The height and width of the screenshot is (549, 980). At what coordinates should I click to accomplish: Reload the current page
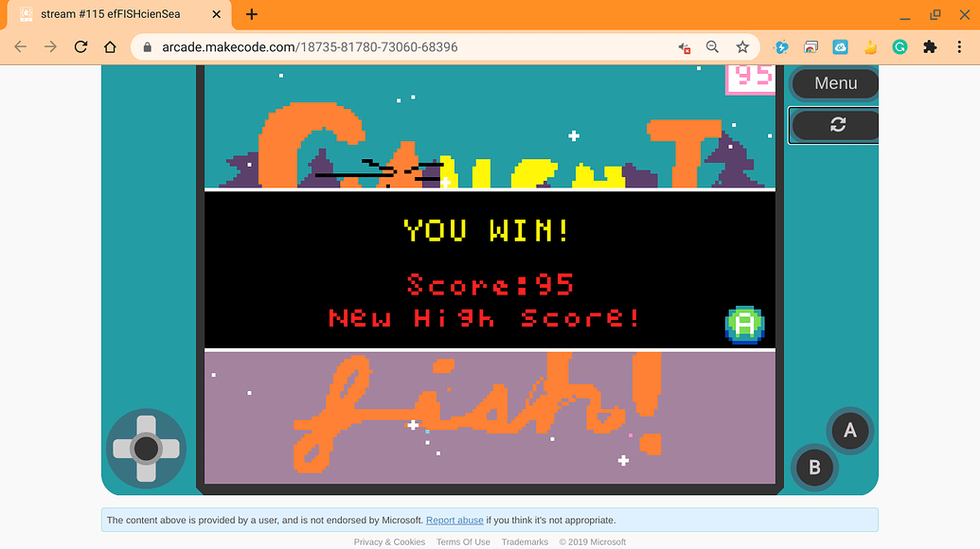point(80,45)
